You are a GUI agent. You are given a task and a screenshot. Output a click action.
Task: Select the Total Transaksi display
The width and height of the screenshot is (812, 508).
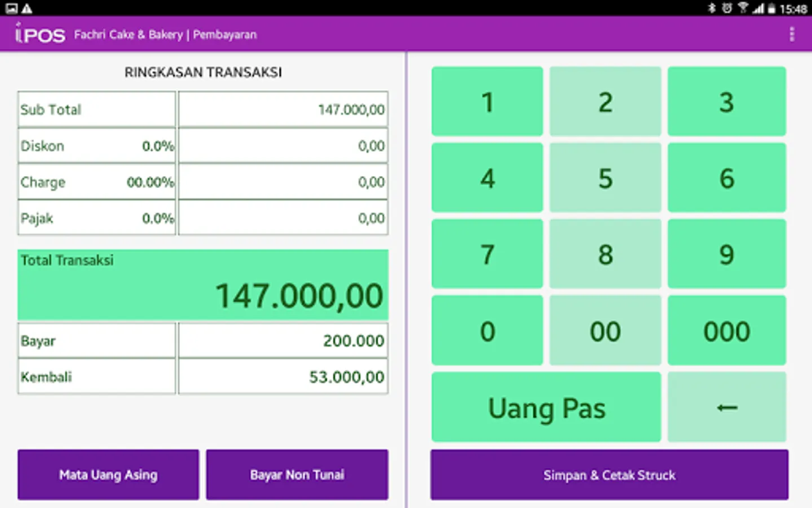coord(203,284)
